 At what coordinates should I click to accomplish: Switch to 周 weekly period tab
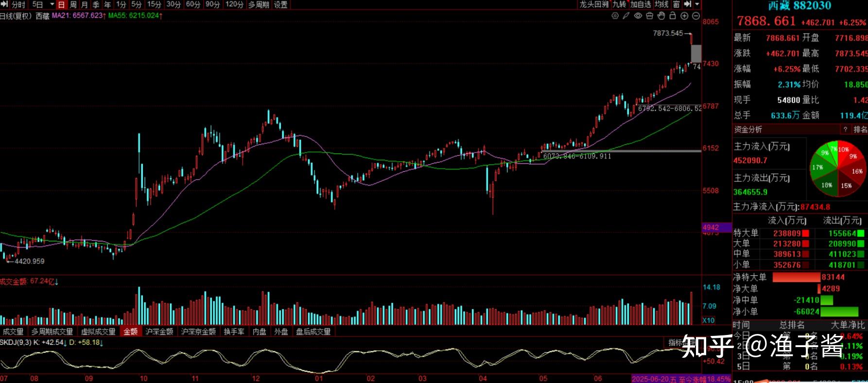[x=73, y=4]
